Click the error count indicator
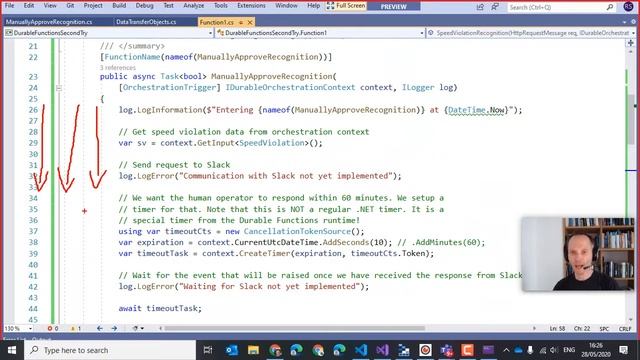 pos(53,328)
